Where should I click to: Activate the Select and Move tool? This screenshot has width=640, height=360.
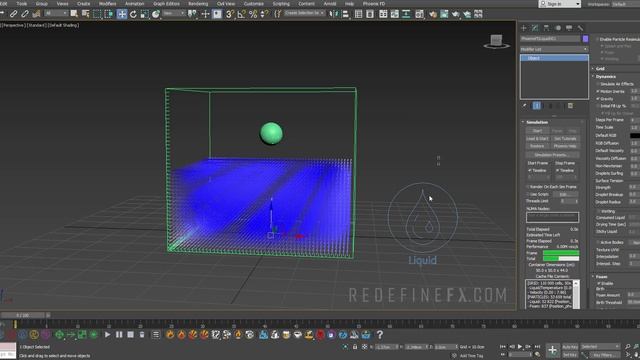(122, 14)
